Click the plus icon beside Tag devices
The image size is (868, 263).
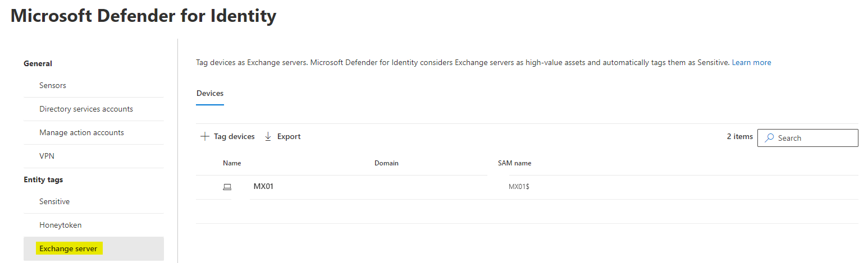[205, 136]
